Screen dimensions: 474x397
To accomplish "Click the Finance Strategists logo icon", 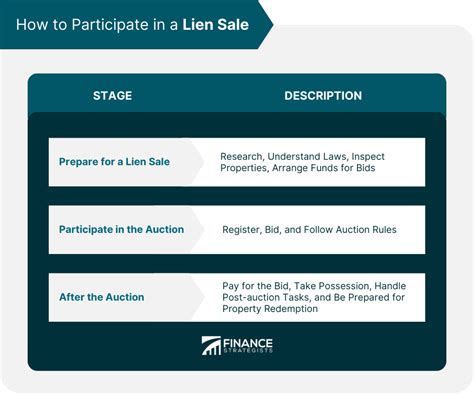I will tap(211, 345).
